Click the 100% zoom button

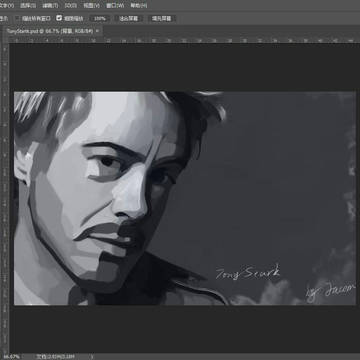tap(100, 19)
